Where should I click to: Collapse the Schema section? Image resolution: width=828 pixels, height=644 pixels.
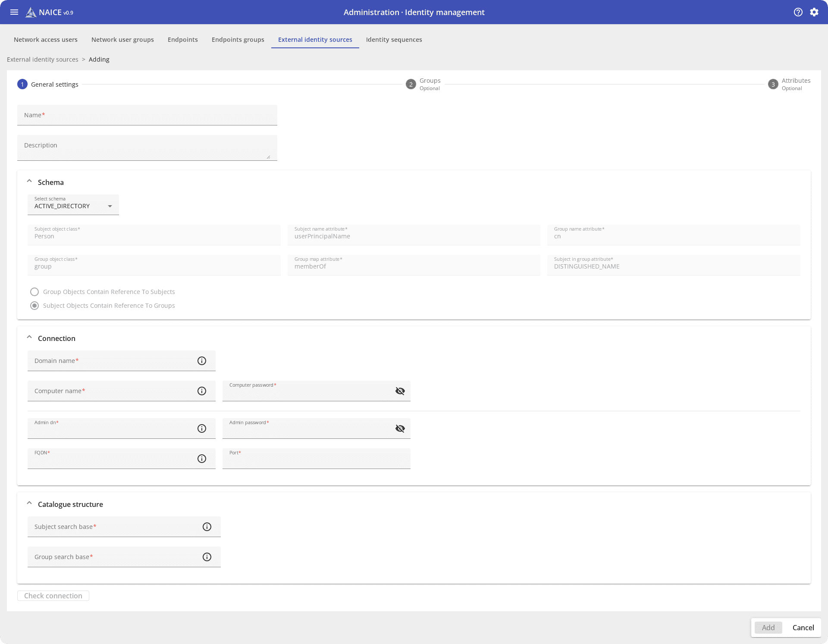[x=29, y=182]
